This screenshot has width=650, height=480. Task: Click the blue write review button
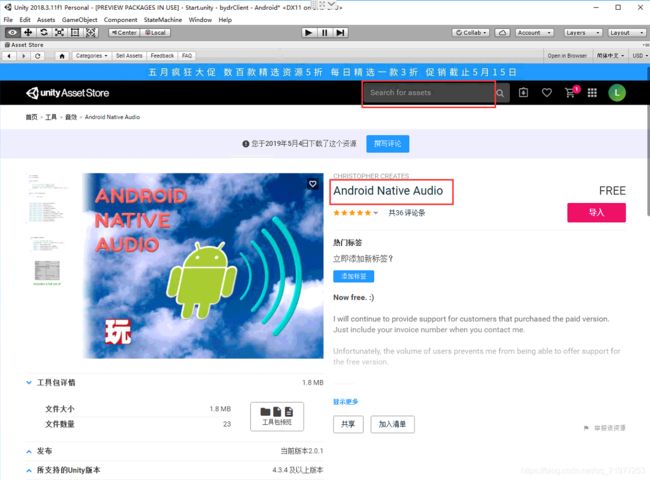click(388, 144)
